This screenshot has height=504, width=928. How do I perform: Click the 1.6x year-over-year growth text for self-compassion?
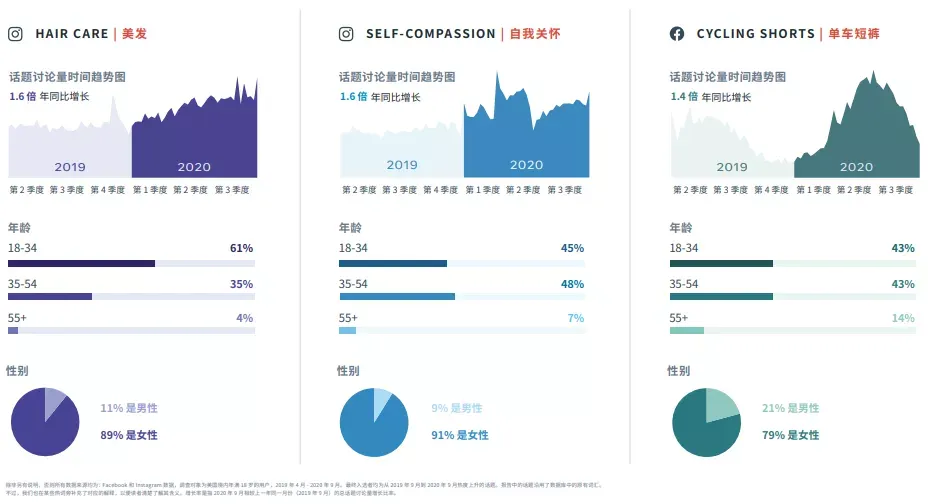point(380,96)
